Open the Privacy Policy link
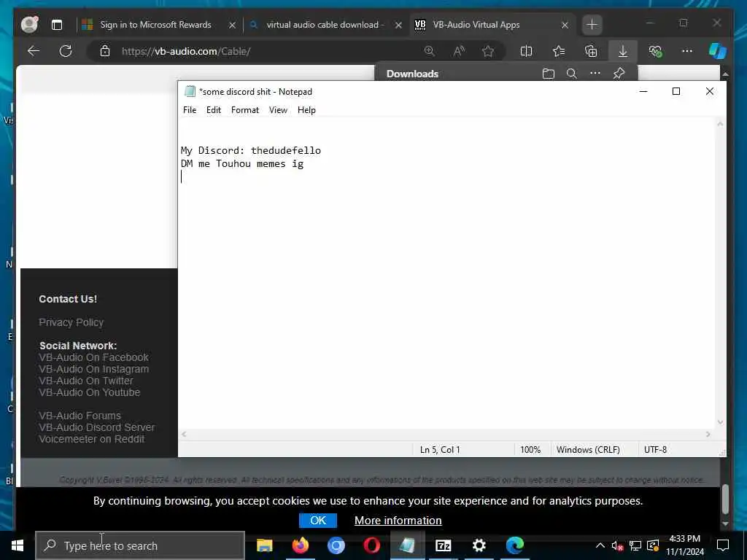 (x=71, y=322)
